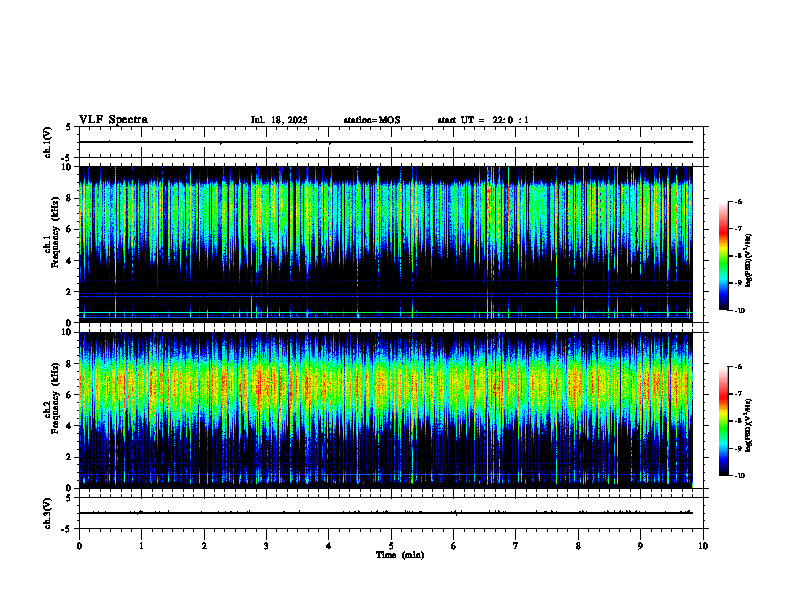
Task: Click the "station=MOS" header label
Action: (x=372, y=120)
